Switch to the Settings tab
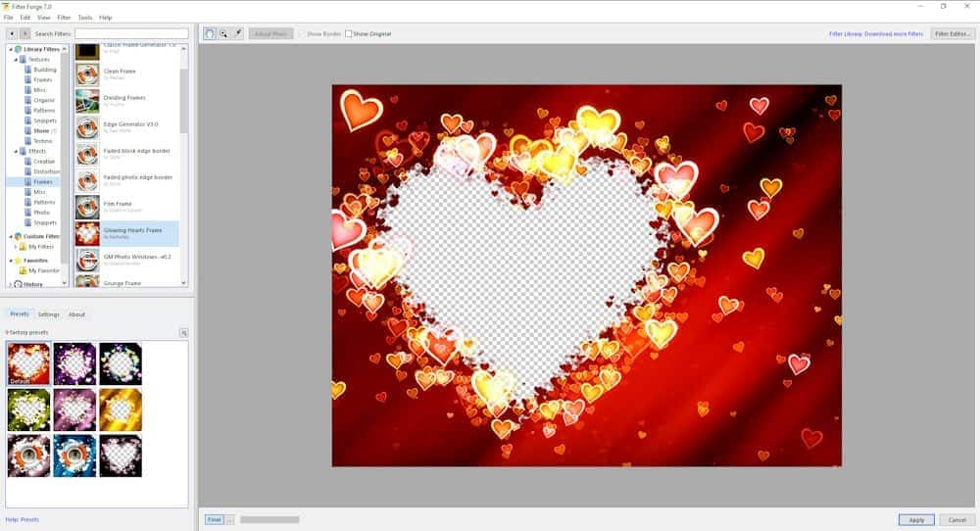 pyautogui.click(x=49, y=314)
